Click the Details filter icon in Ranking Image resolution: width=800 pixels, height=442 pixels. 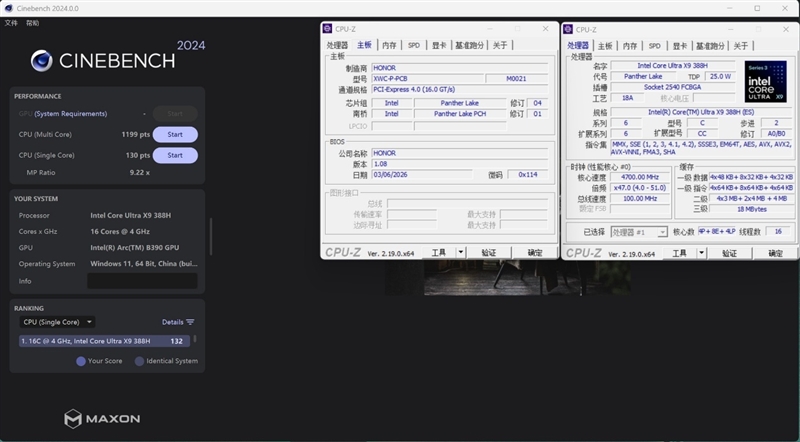(x=190, y=322)
